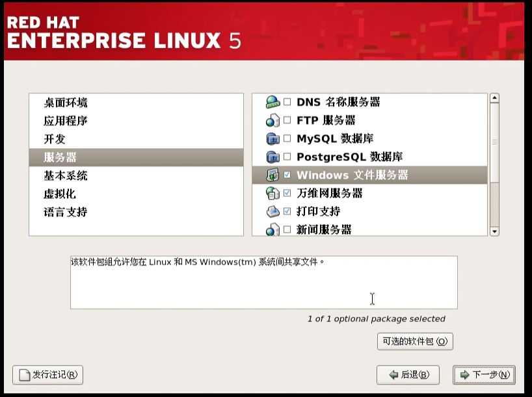This screenshot has height=397, width=532.
Task: Disable the 打印支持 checkbox
Action: tap(287, 212)
